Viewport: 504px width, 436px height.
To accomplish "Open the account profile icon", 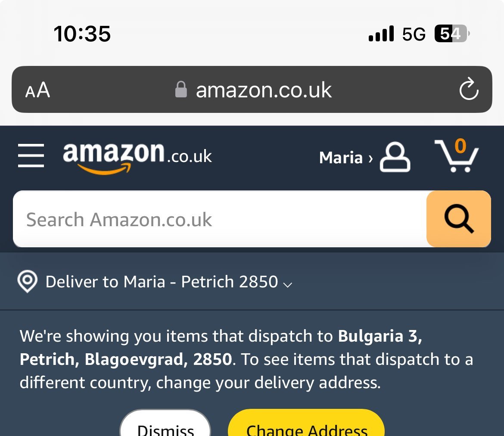I will [x=395, y=157].
